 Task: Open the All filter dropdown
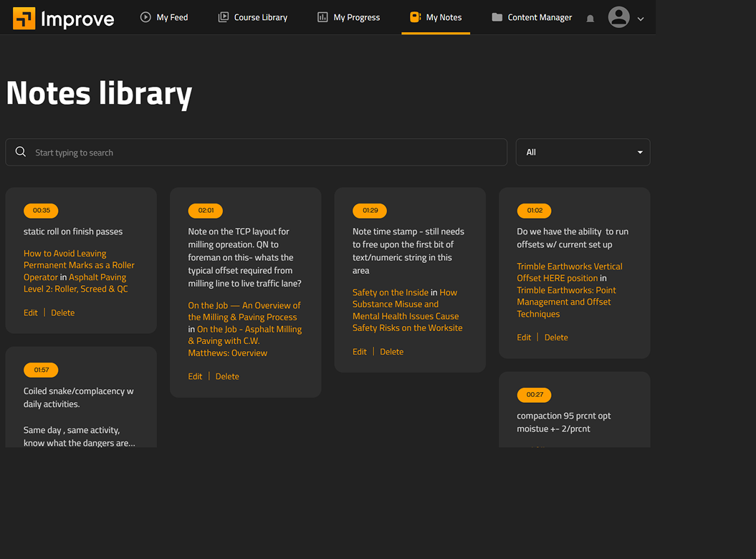coord(583,152)
